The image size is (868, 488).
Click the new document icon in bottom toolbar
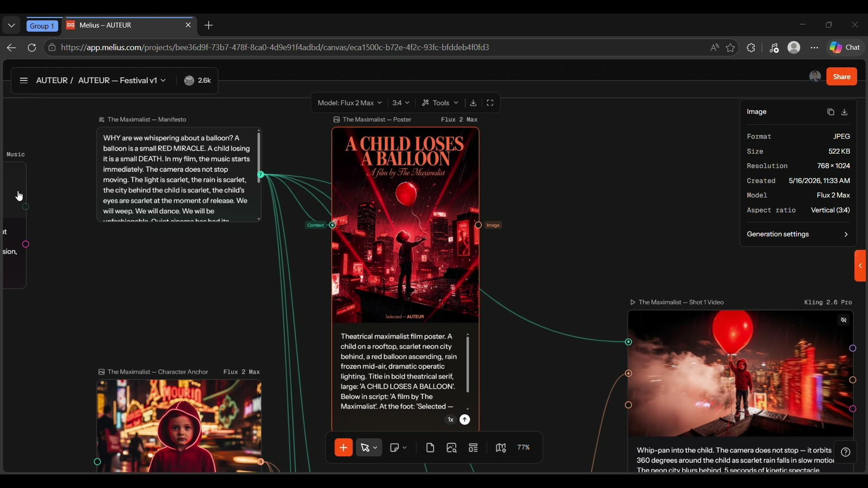click(430, 448)
